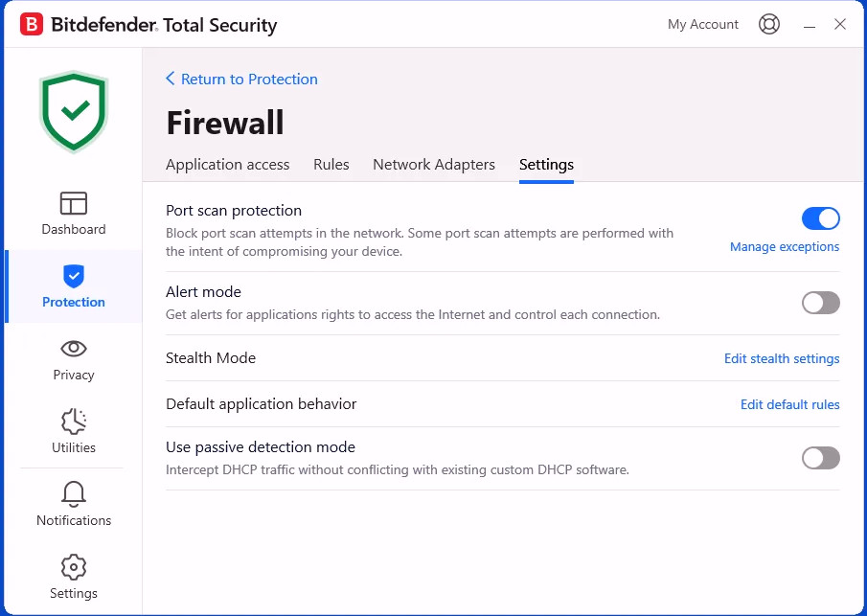
Task: Minimize the Bitdefender window
Action: [810, 25]
